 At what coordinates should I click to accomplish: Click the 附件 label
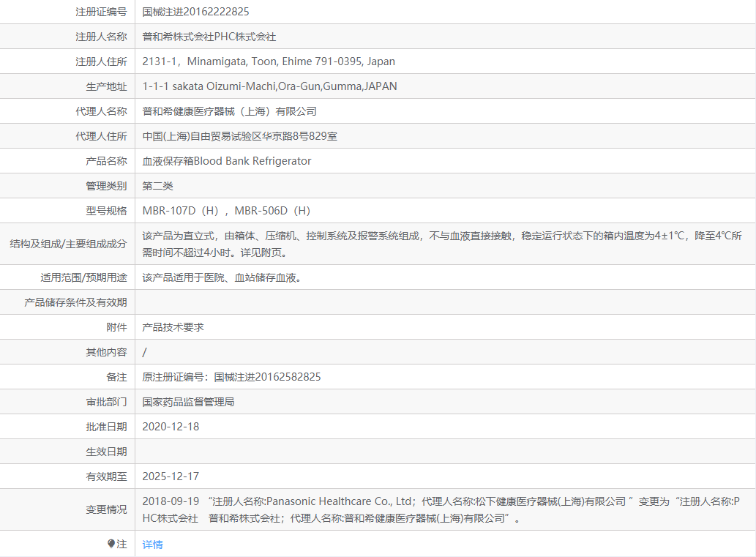coord(116,327)
